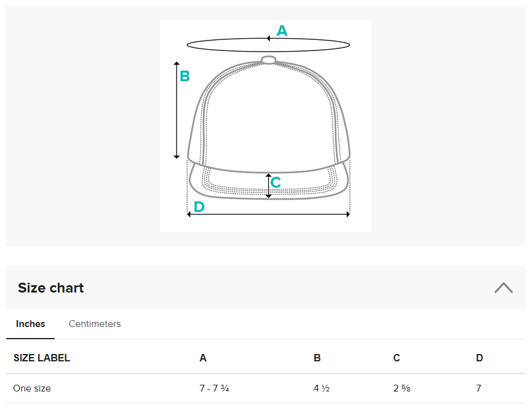Select the Inches tab
The image size is (532, 413).
point(31,324)
